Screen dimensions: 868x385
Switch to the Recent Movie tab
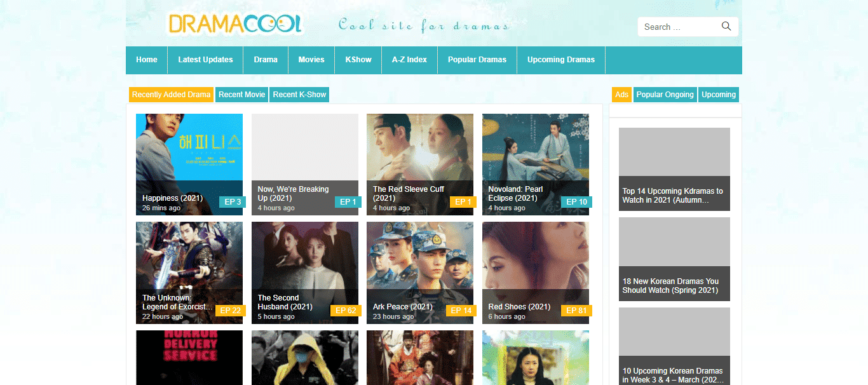241,95
